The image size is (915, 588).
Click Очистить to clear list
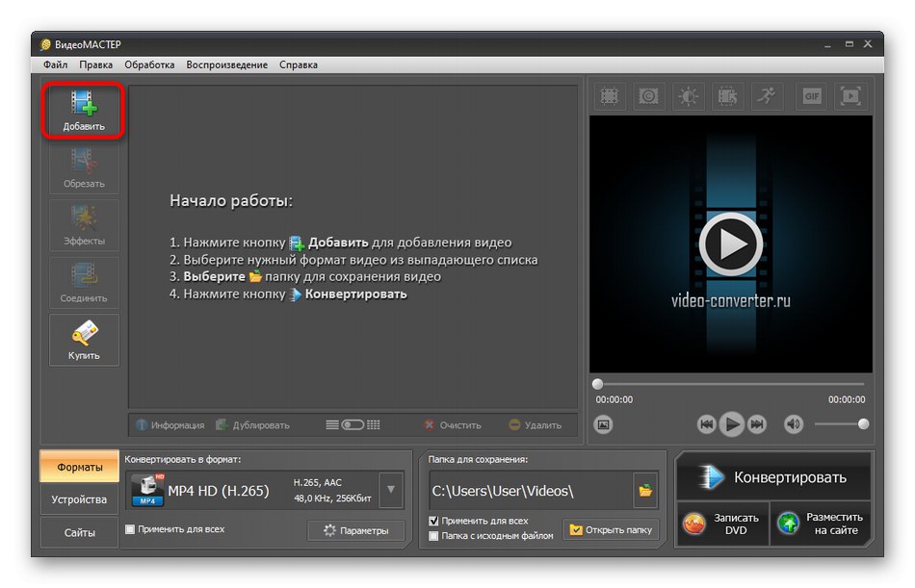tap(453, 425)
